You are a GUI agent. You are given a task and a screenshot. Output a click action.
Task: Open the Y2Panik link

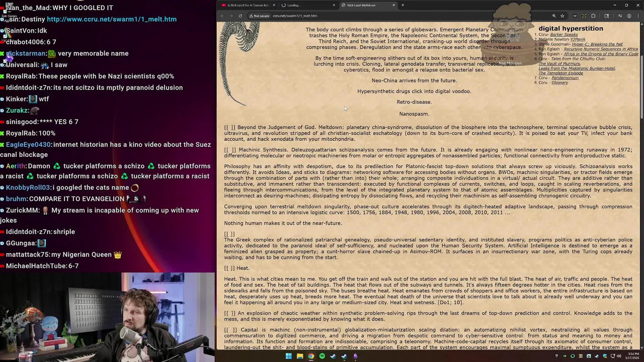coord(578,39)
